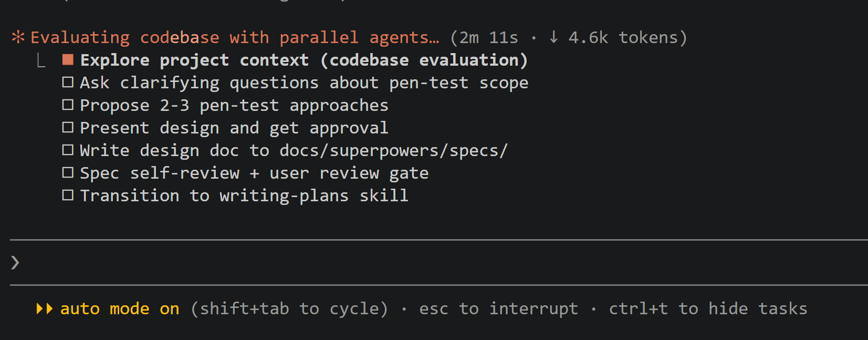Check the 'Ask clarifying questions' task box
This screenshot has width=868, height=340.
68,83
